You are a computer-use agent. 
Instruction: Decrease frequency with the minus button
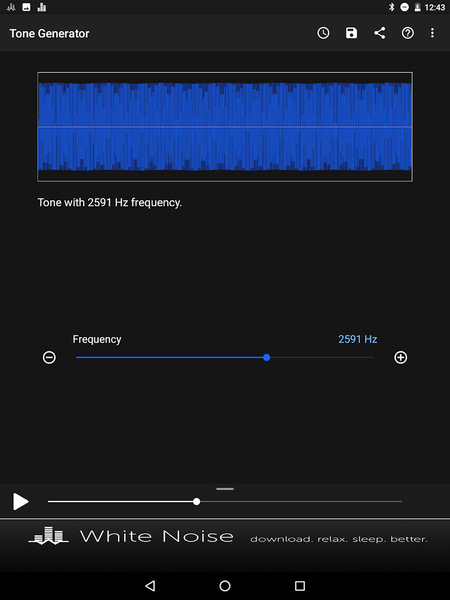49,357
